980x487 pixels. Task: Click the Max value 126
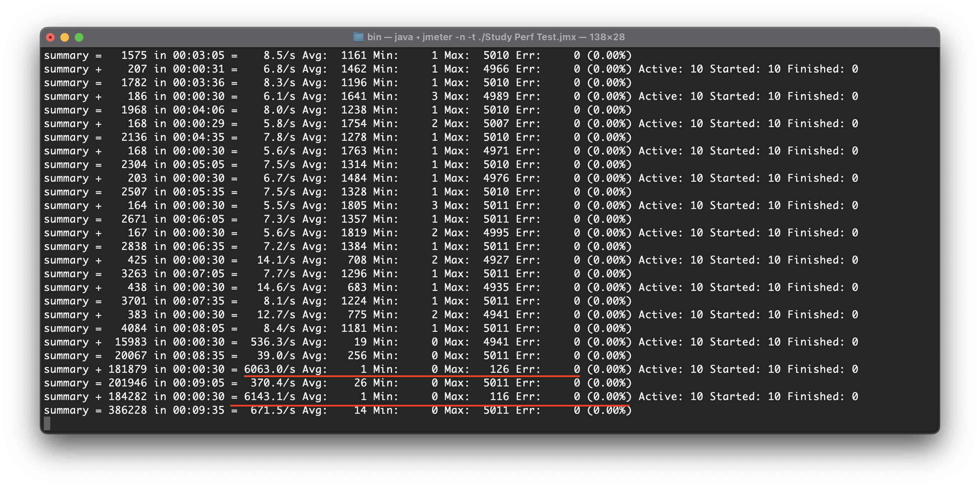click(x=499, y=369)
